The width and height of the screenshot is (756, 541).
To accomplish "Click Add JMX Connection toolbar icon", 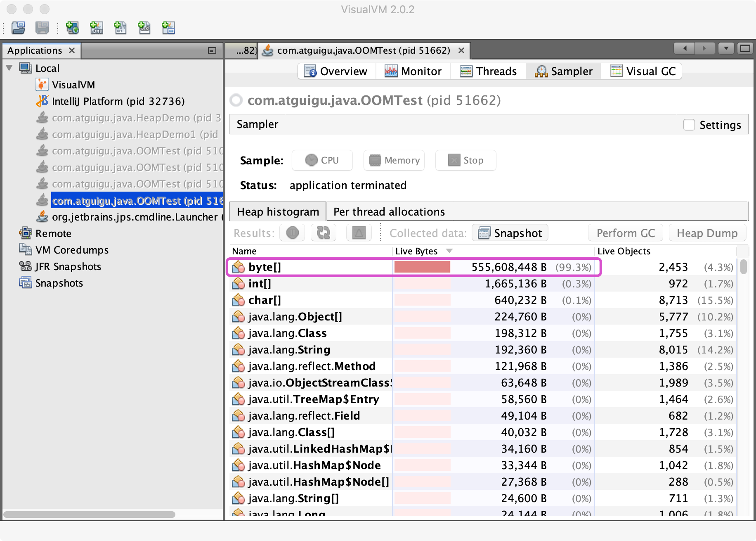I will click(97, 28).
